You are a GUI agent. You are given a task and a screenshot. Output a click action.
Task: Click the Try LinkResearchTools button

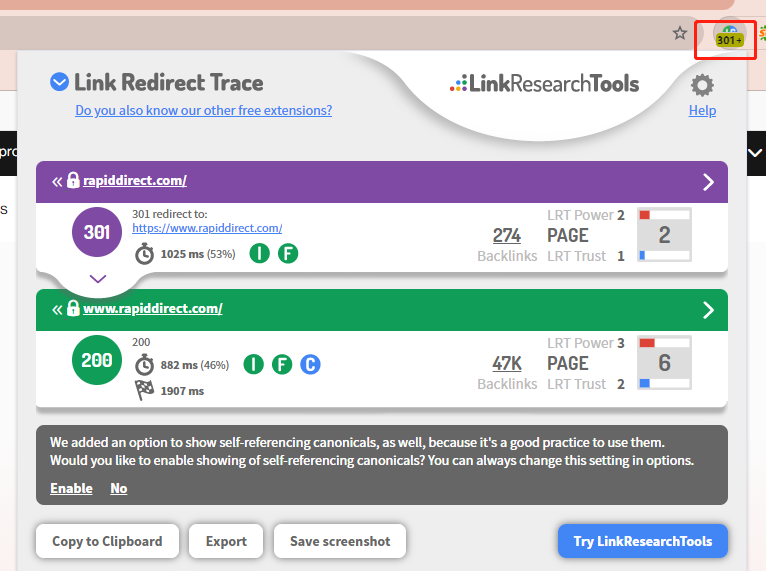click(x=643, y=541)
